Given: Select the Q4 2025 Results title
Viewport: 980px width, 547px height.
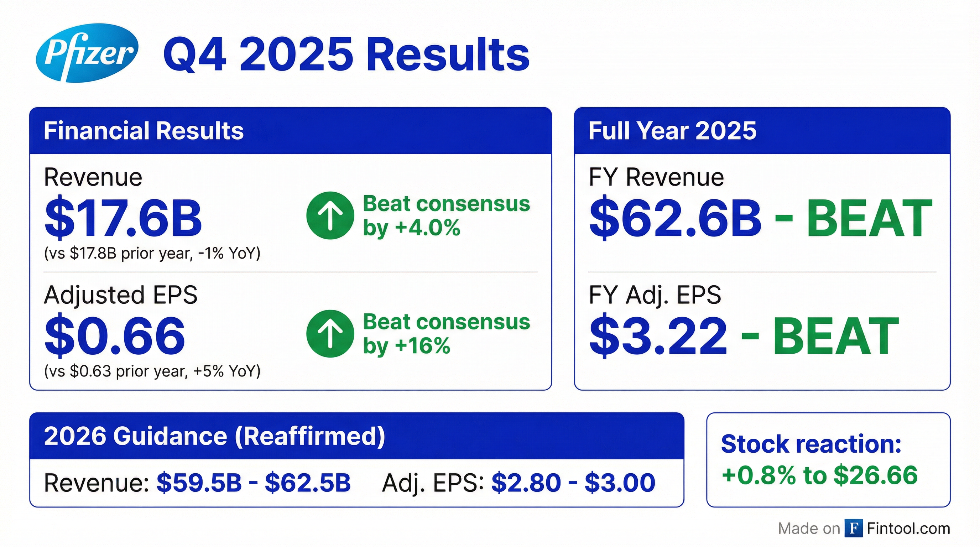Looking at the screenshot, I should tap(346, 55).
